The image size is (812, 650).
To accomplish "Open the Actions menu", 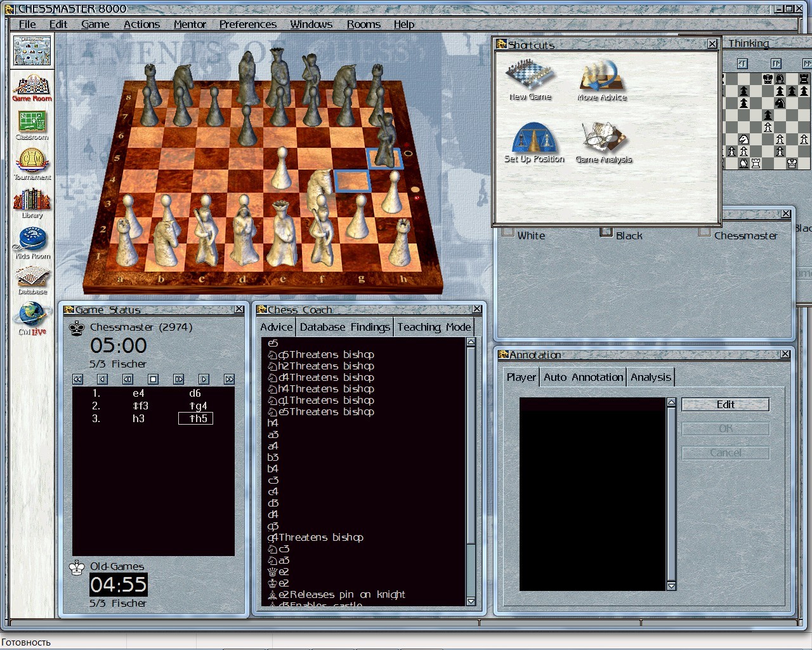I will tap(141, 24).
